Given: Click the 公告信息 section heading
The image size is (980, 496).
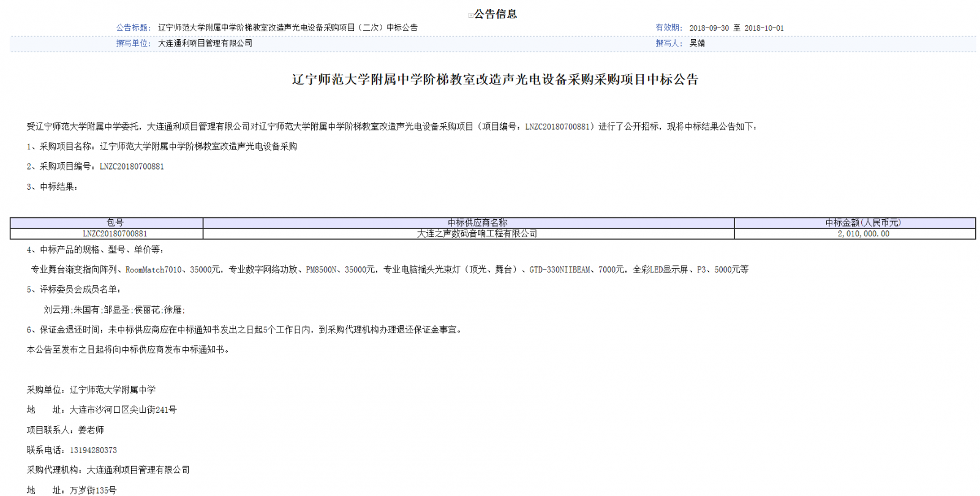Looking at the screenshot, I should (x=496, y=14).
